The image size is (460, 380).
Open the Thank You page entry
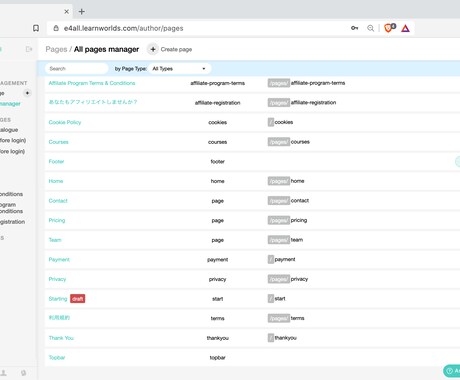(x=61, y=338)
